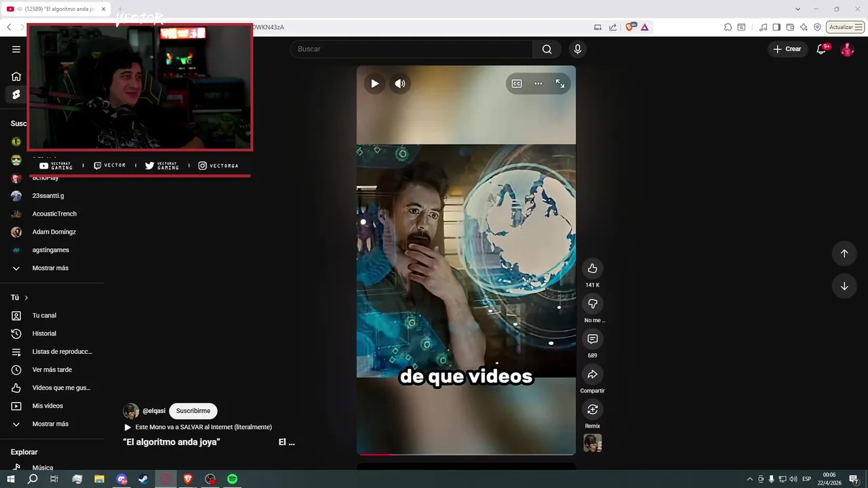Open Videos que me gustan

pyautogui.click(x=61, y=388)
